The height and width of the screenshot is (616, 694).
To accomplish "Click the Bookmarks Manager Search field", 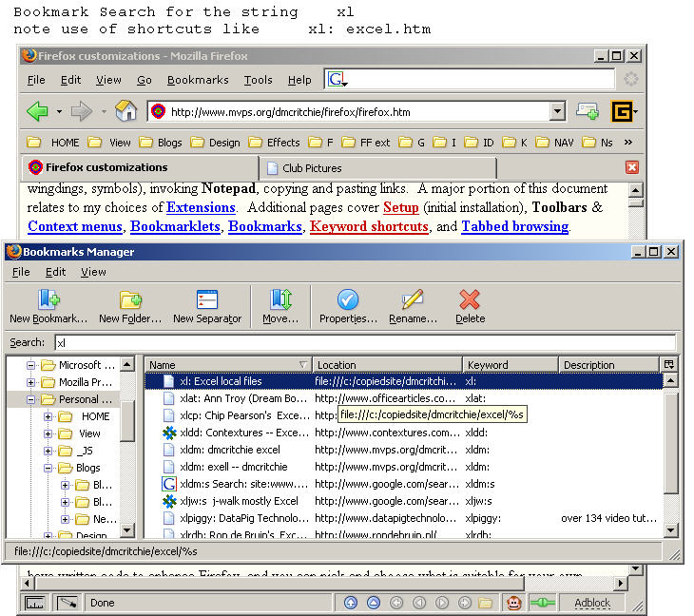I will [x=366, y=342].
